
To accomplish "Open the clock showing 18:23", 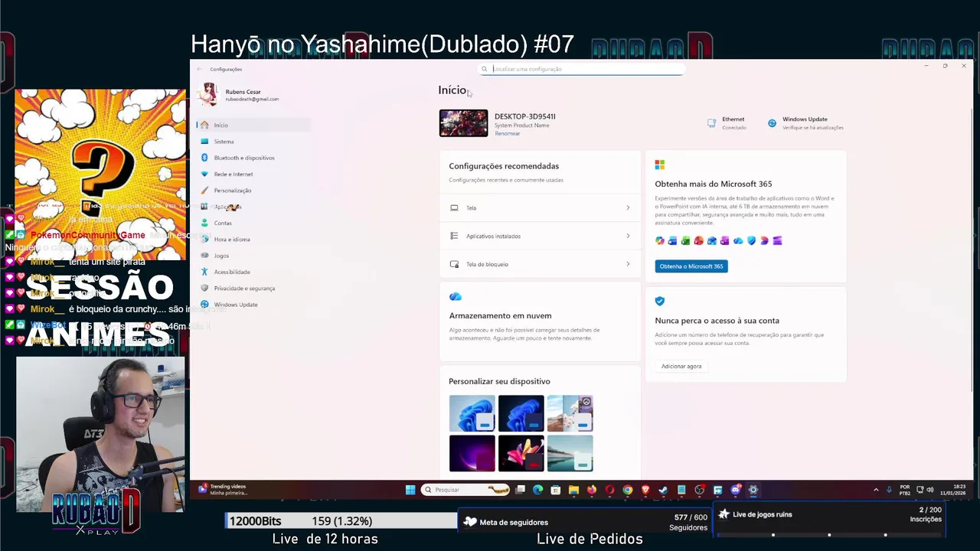I will click(953, 490).
